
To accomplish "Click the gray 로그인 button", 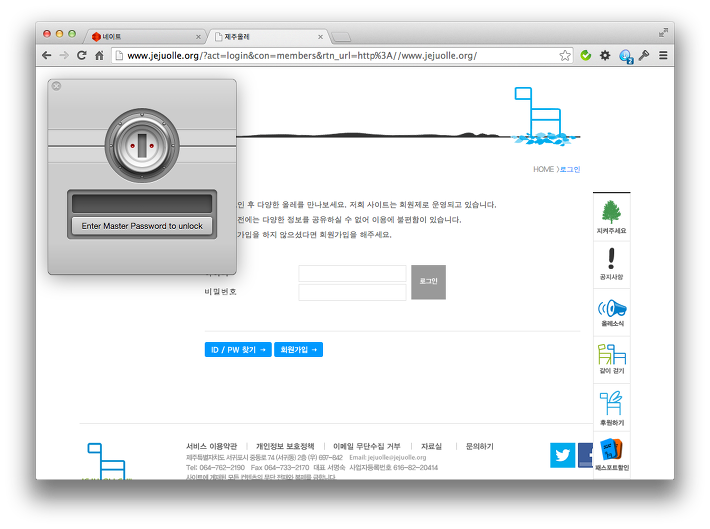I will (x=428, y=282).
